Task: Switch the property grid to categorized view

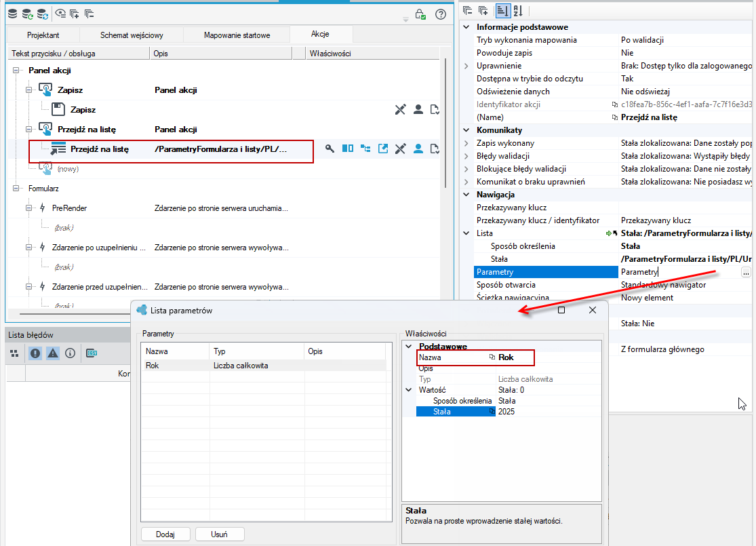Action: click(x=503, y=11)
